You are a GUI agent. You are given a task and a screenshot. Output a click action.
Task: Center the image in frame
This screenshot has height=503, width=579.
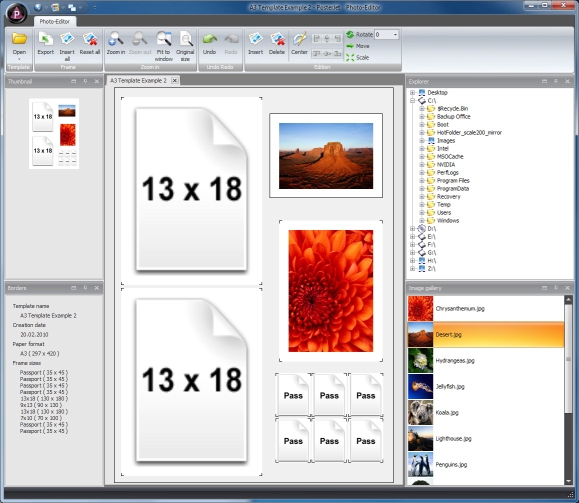tap(299, 44)
